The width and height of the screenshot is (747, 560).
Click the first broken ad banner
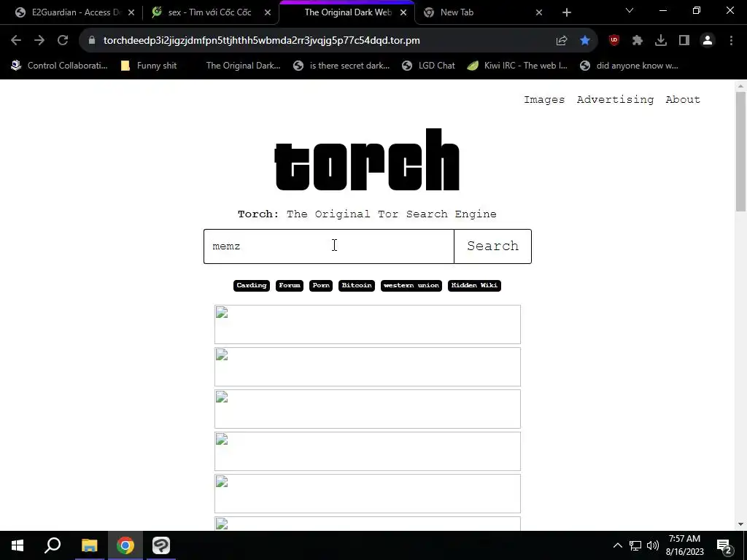[x=368, y=324]
